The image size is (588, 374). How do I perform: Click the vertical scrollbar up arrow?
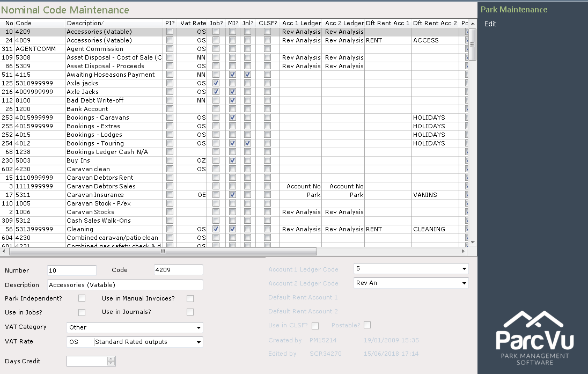pyautogui.click(x=473, y=23)
